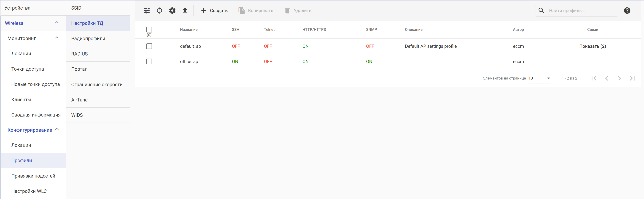Go to next page arrow

click(619, 78)
